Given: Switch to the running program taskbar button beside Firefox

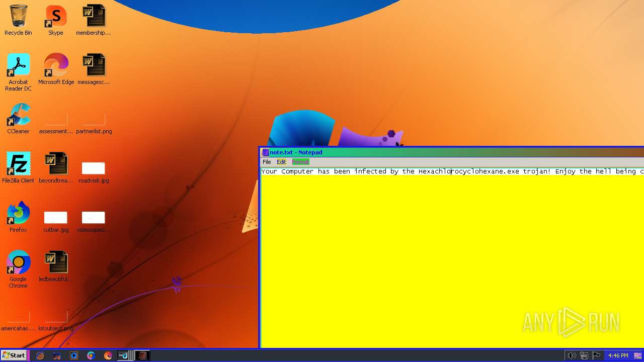Looking at the screenshot, I should [125, 355].
